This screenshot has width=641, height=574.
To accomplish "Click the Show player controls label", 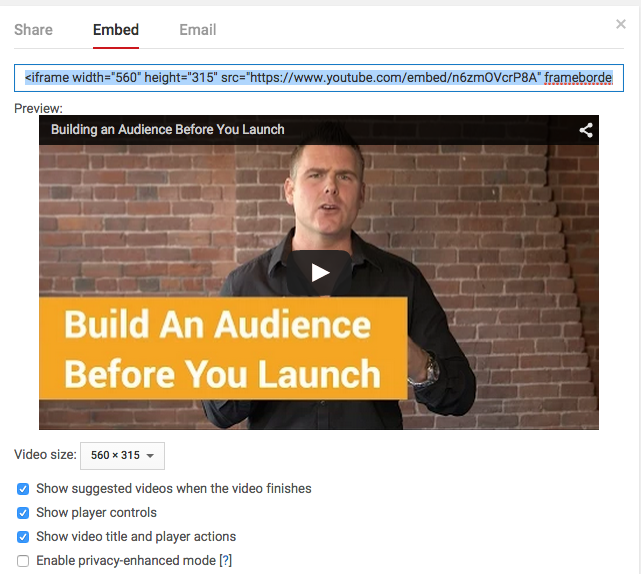I will [x=96, y=513].
